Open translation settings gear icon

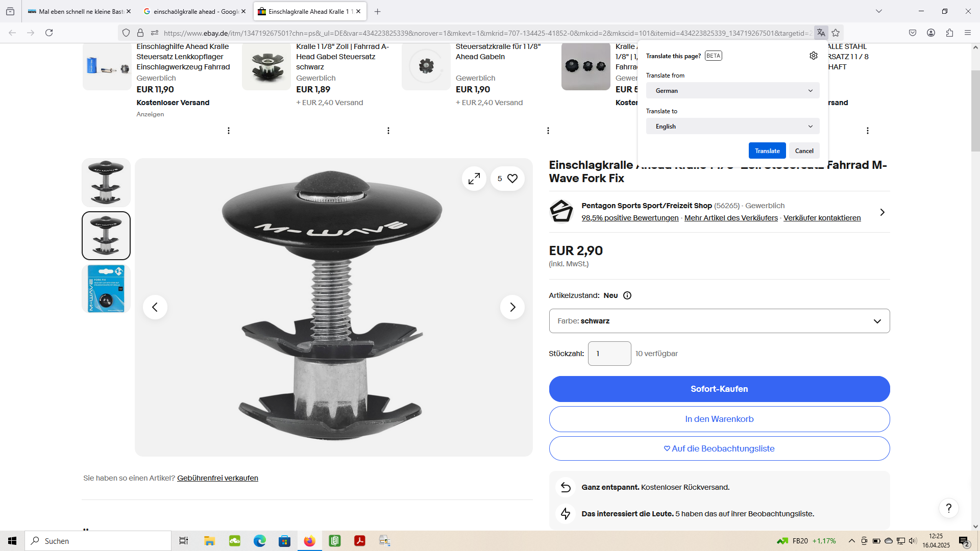pyautogui.click(x=813, y=56)
